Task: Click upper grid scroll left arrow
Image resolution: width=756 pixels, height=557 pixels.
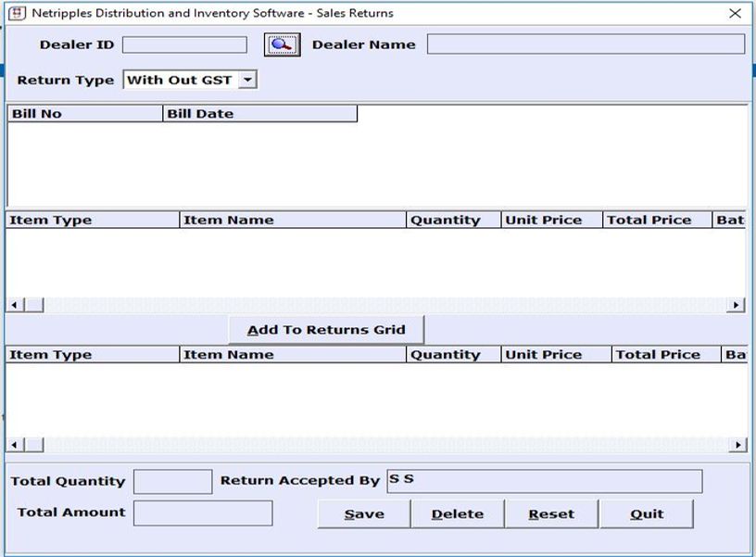Action: click(15, 305)
